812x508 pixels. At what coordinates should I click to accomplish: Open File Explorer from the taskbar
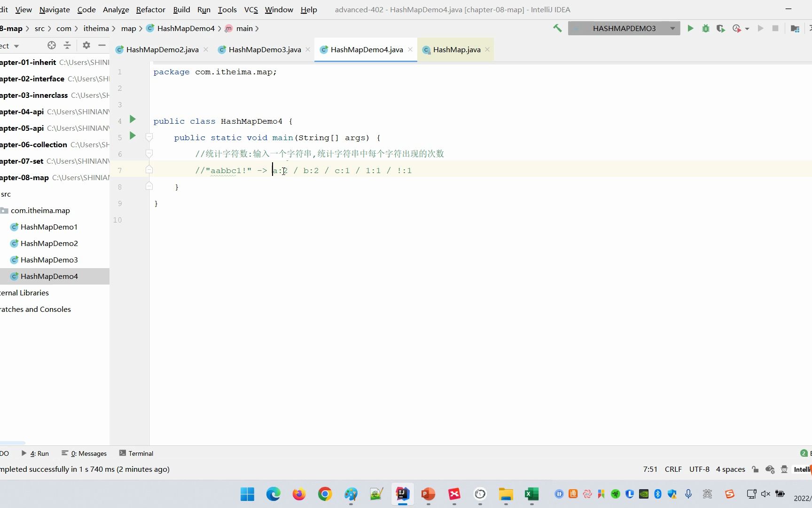click(x=506, y=494)
